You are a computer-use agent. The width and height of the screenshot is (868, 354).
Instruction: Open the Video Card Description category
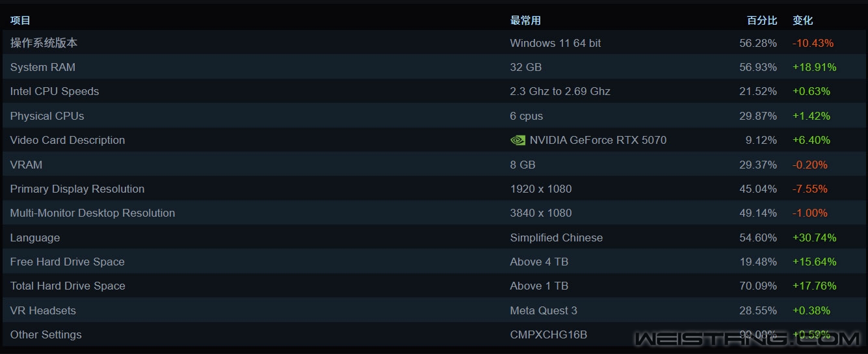click(68, 140)
